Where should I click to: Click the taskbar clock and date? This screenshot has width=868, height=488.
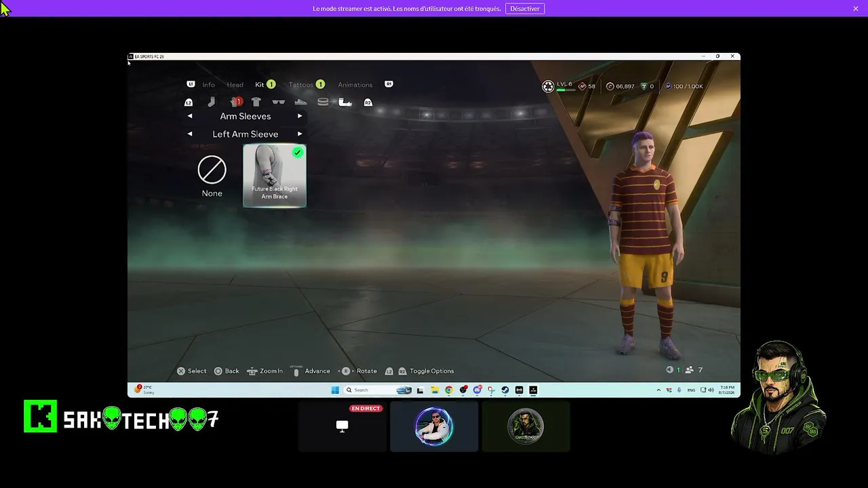tap(727, 390)
